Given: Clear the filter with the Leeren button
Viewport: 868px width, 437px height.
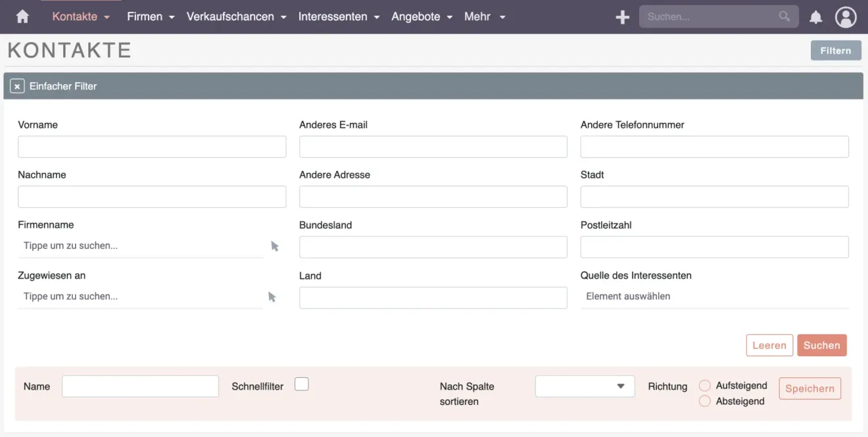Looking at the screenshot, I should click(769, 345).
